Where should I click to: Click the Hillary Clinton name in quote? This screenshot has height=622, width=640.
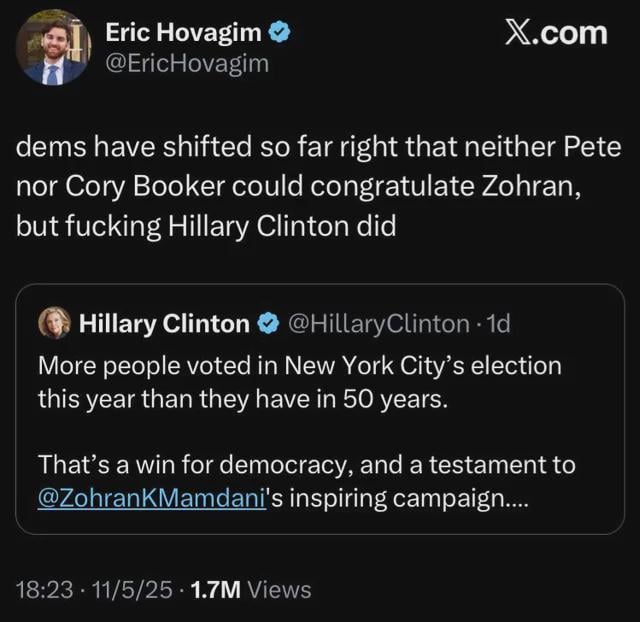tap(164, 323)
